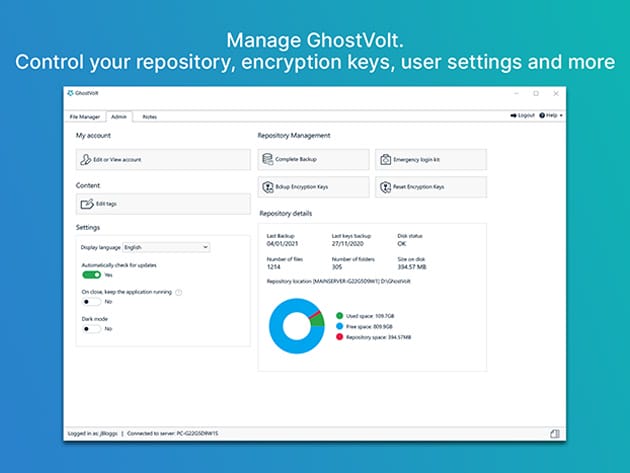Select the Admin tab
This screenshot has height=473, width=630.
coord(119,117)
